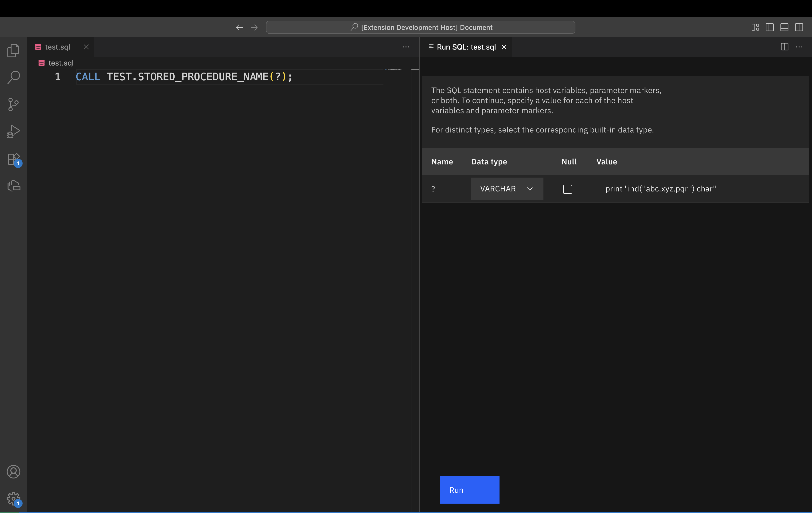Screen dimensions: 812x513
Task: Click the Value column header
Action: 607,162
